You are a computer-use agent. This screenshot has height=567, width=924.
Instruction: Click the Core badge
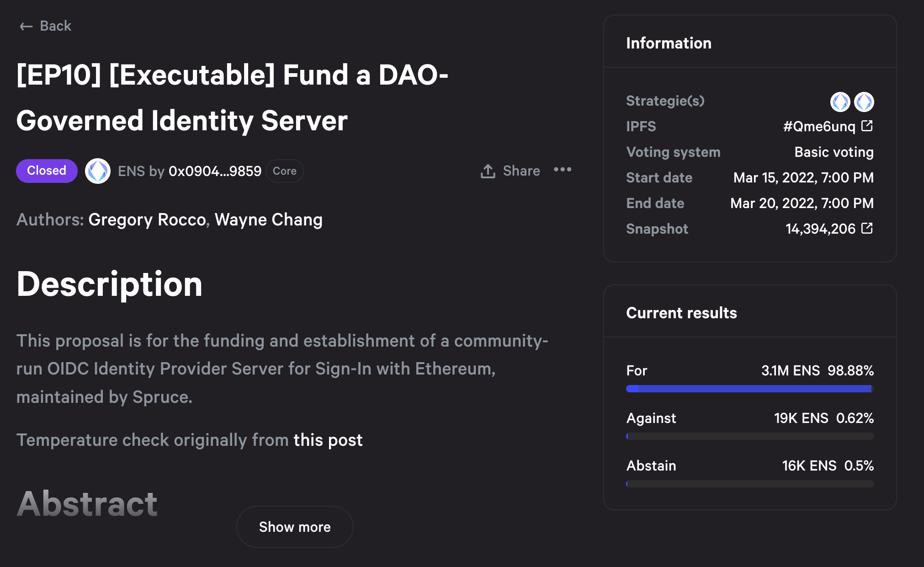(284, 171)
